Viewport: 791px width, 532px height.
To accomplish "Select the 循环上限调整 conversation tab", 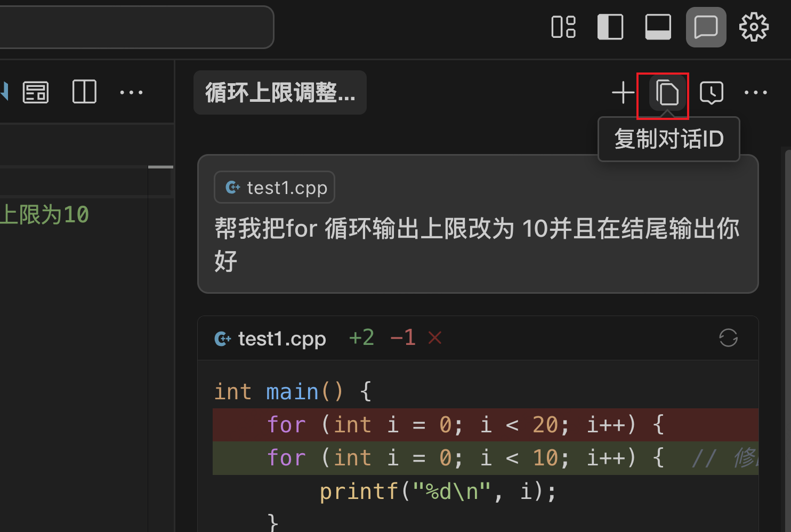I will 280,93.
